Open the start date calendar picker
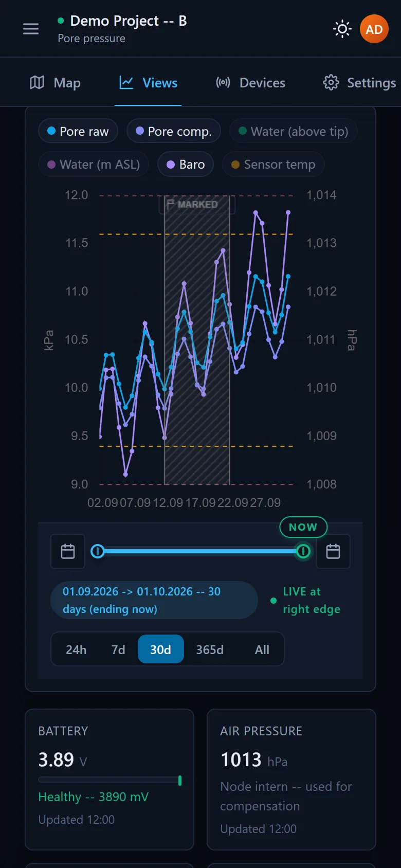Screen dimensions: 401x868 click(x=68, y=551)
